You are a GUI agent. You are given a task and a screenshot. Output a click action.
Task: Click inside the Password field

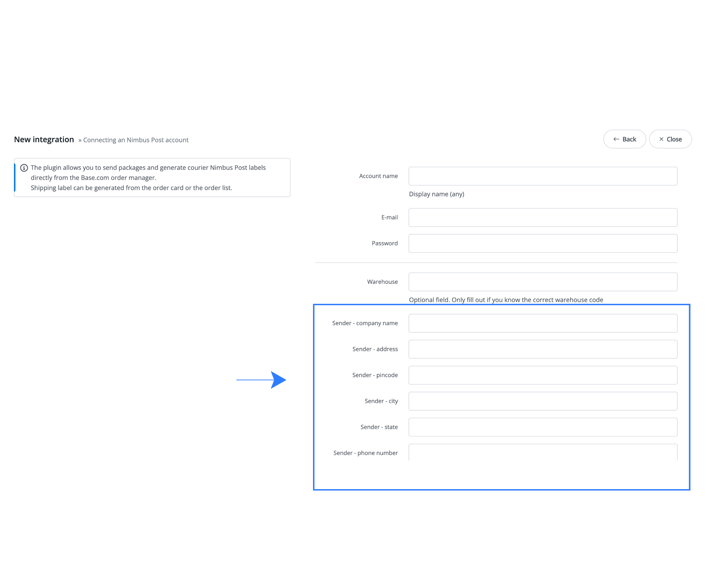[x=543, y=243]
